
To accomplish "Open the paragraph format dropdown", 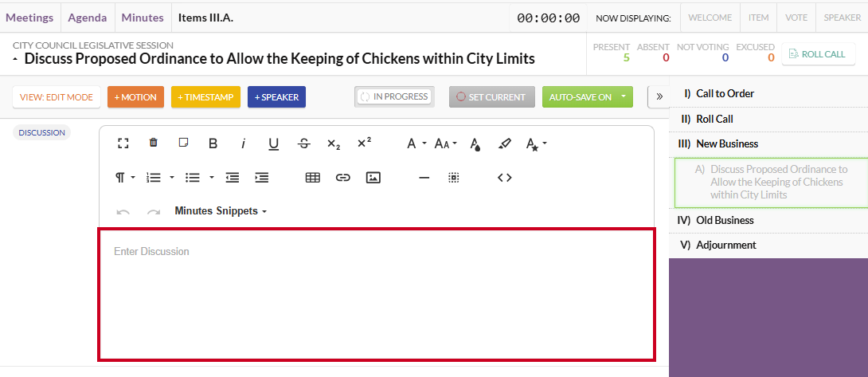I will point(125,178).
